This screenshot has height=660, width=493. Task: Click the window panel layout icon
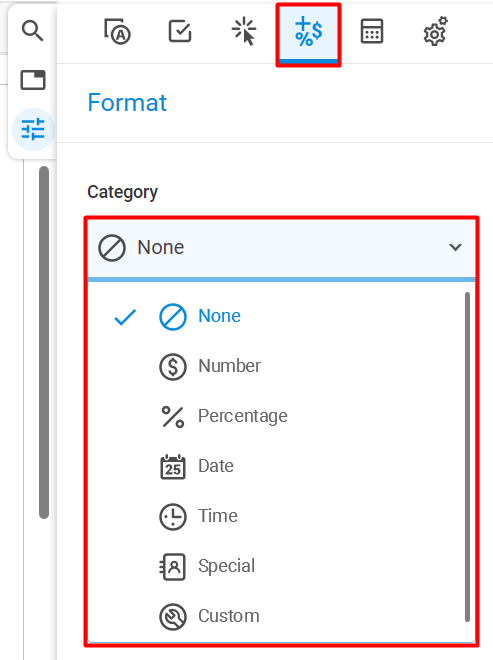click(x=33, y=80)
